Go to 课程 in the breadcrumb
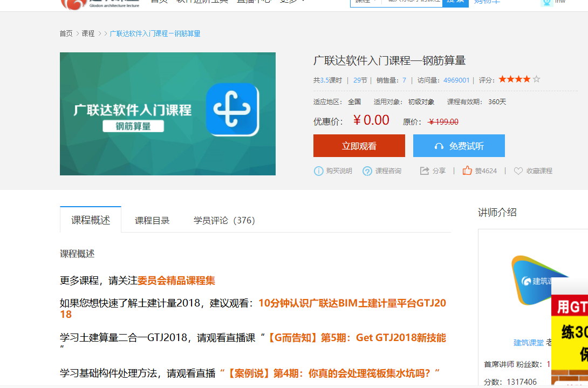Screen dimensions: 588x388 coord(88,34)
